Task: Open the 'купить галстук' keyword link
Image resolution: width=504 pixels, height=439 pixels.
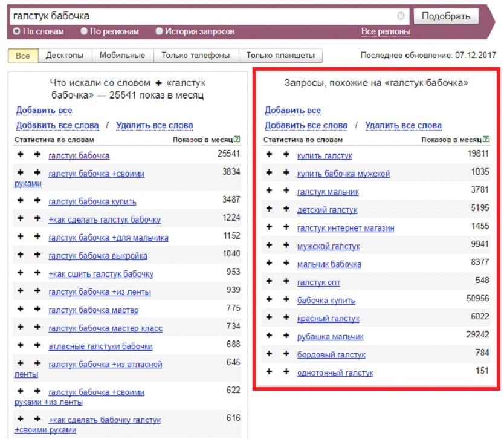Action: click(325, 155)
